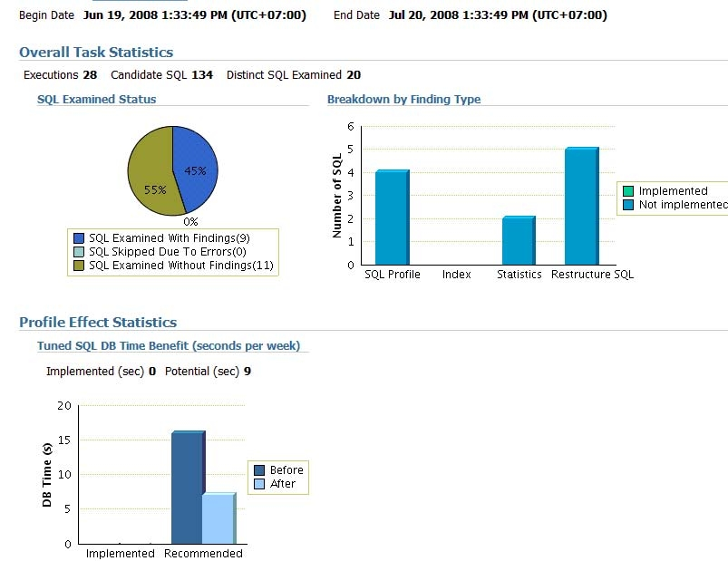Click the DB Time (s) axis title

[47, 474]
